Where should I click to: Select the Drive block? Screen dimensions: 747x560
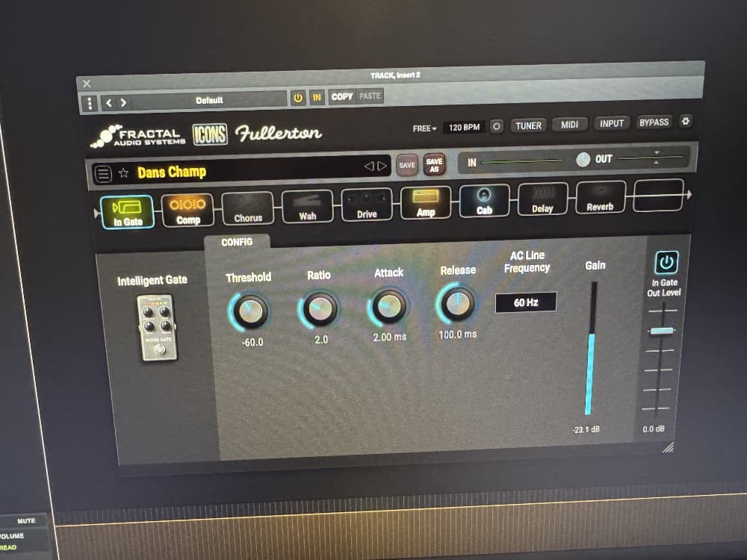tap(367, 205)
